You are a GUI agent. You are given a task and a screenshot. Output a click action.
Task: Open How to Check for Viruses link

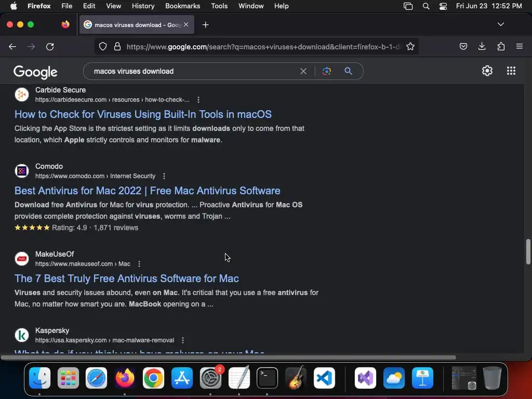[143, 114]
